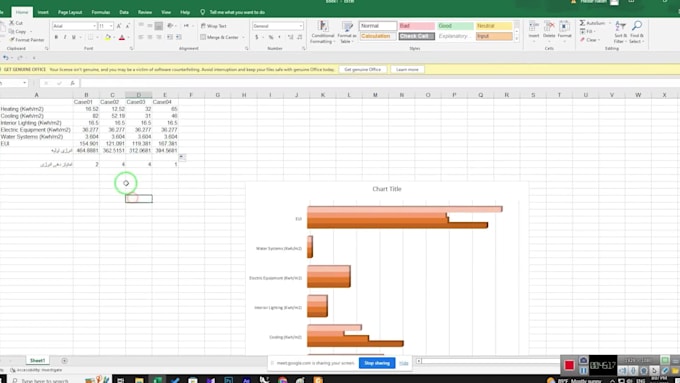Increase indent in Alignment group

pos(179,37)
